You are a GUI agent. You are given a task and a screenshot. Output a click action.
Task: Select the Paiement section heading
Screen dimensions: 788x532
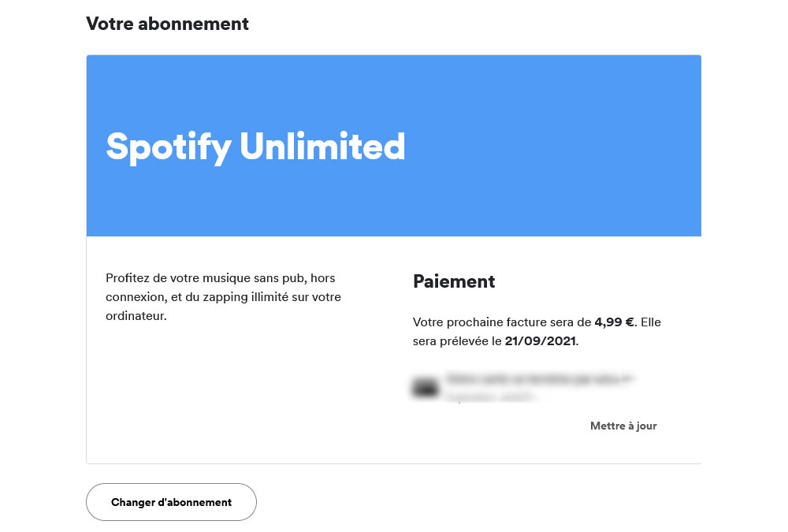(x=454, y=281)
